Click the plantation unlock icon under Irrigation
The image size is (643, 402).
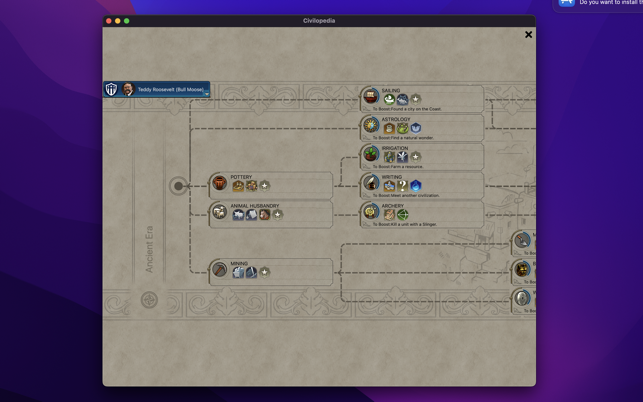pos(389,157)
